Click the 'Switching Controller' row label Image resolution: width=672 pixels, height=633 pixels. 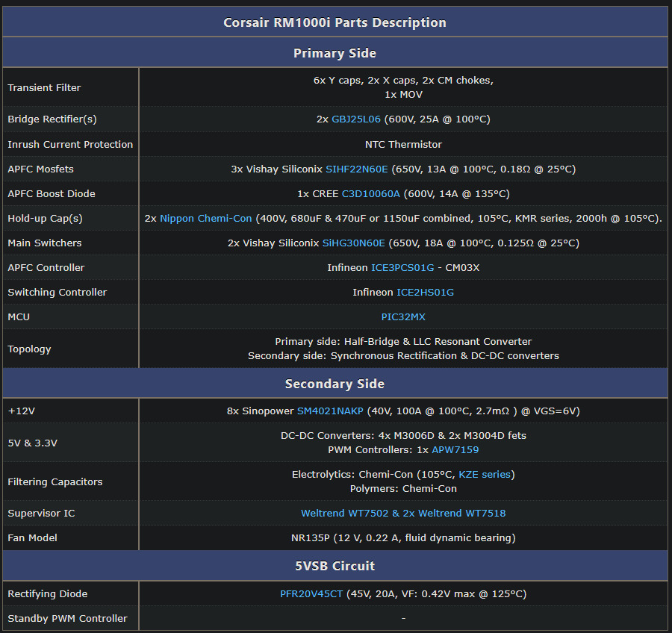[57, 293]
